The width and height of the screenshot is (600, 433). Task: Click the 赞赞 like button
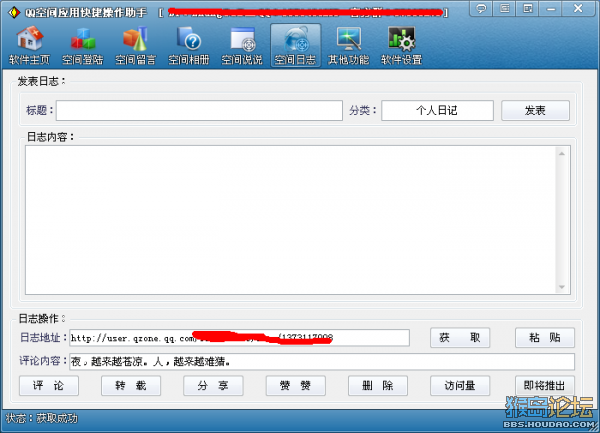click(295, 386)
